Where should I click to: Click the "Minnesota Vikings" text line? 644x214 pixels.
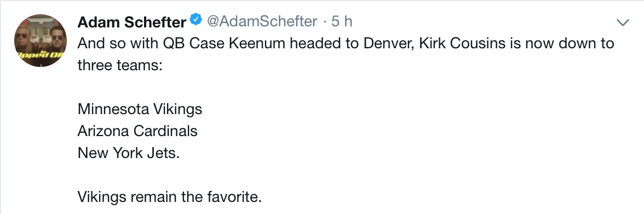(140, 109)
